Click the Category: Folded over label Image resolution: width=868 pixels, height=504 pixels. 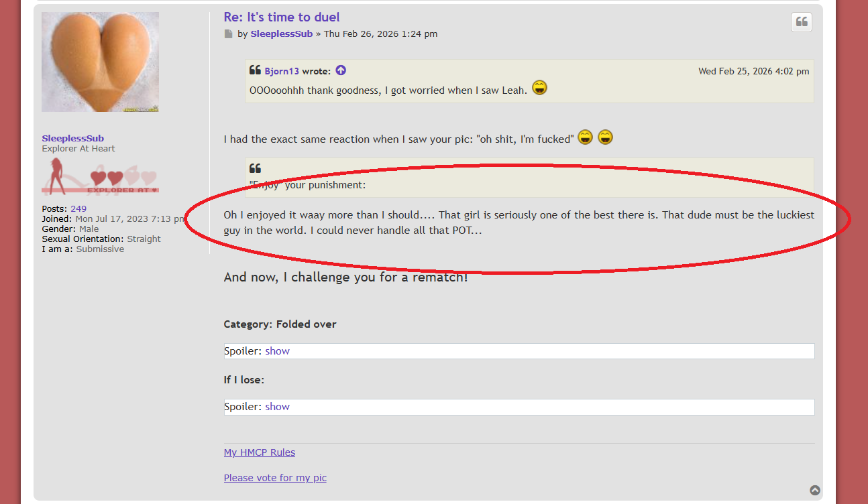(280, 324)
